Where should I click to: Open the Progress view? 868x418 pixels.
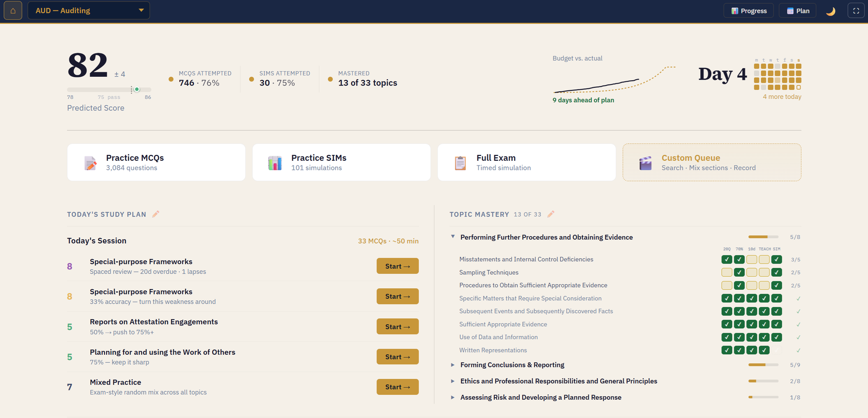[748, 11]
